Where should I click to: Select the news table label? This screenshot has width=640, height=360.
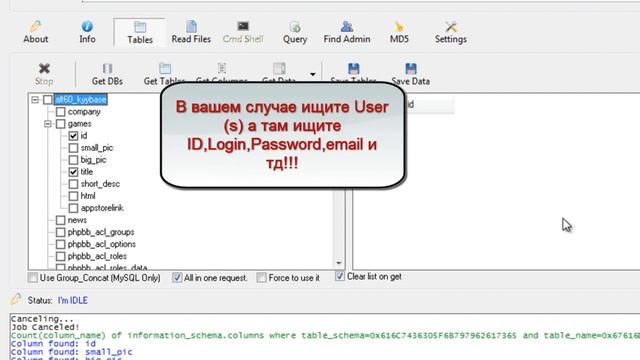point(77,220)
